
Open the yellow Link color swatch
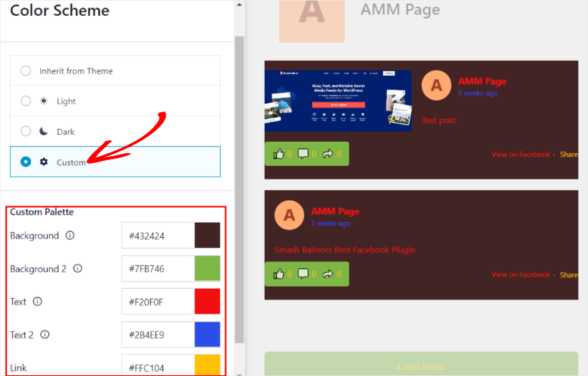207,365
